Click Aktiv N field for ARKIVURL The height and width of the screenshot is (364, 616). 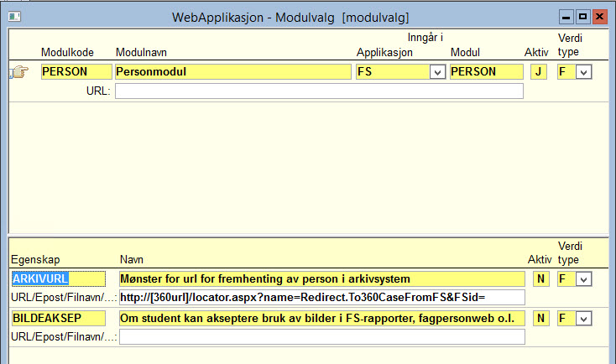pyautogui.click(x=541, y=278)
